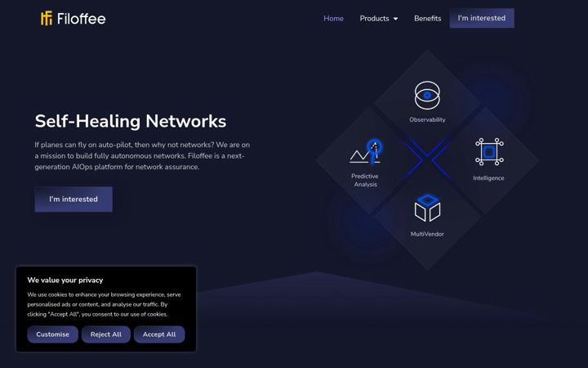Viewport: 588px width, 368px height.
Task: Reject all cookies in privacy banner
Action: pyautogui.click(x=106, y=334)
